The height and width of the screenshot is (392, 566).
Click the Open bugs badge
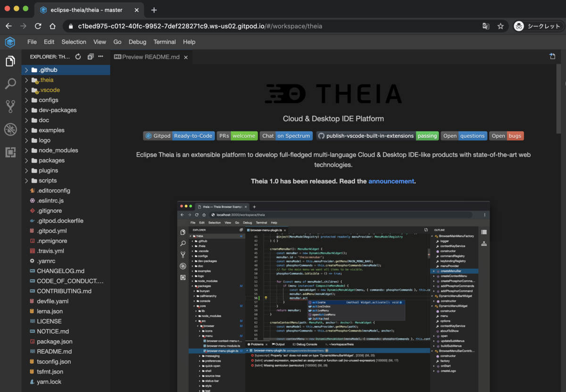506,136
